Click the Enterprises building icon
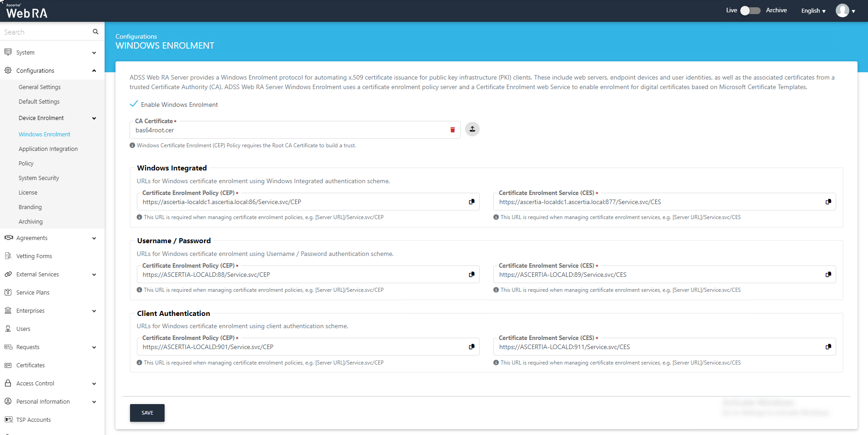The width and height of the screenshot is (868, 435). [8, 310]
